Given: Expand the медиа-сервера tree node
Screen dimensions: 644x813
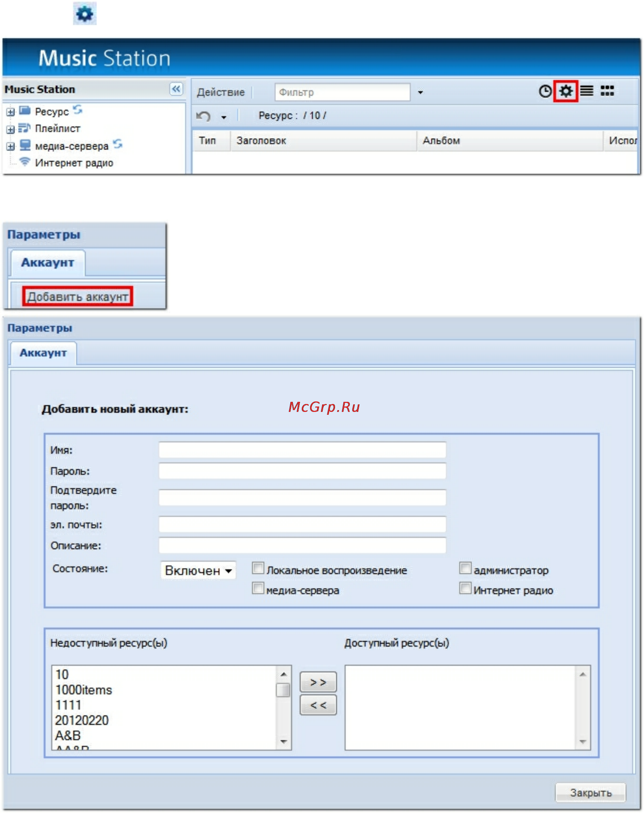Looking at the screenshot, I should (10, 146).
